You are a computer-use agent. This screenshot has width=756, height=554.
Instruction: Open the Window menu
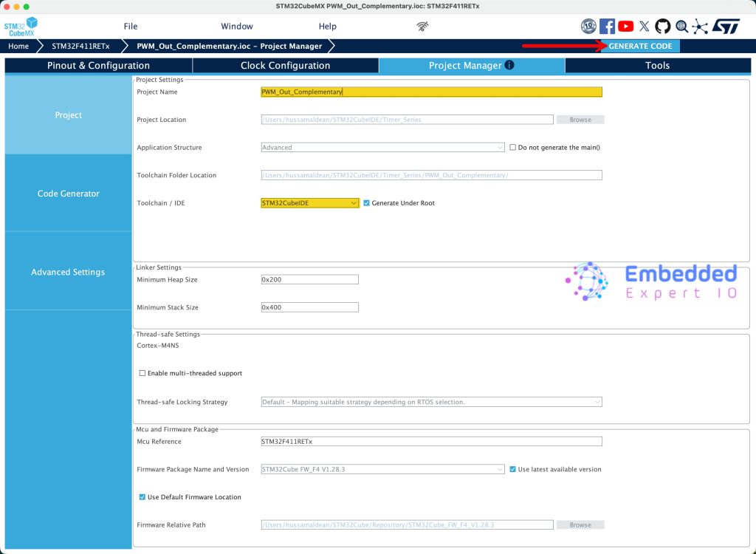click(236, 27)
